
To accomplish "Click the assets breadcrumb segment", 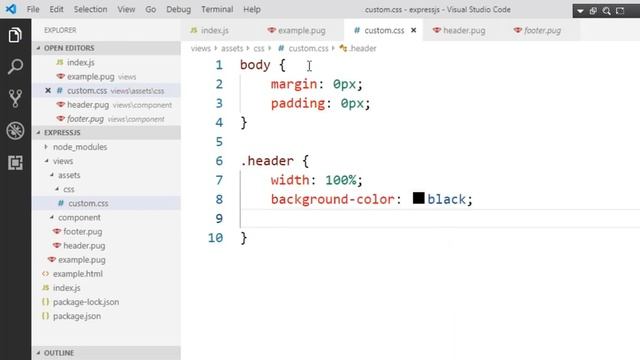I will [x=232, y=49].
